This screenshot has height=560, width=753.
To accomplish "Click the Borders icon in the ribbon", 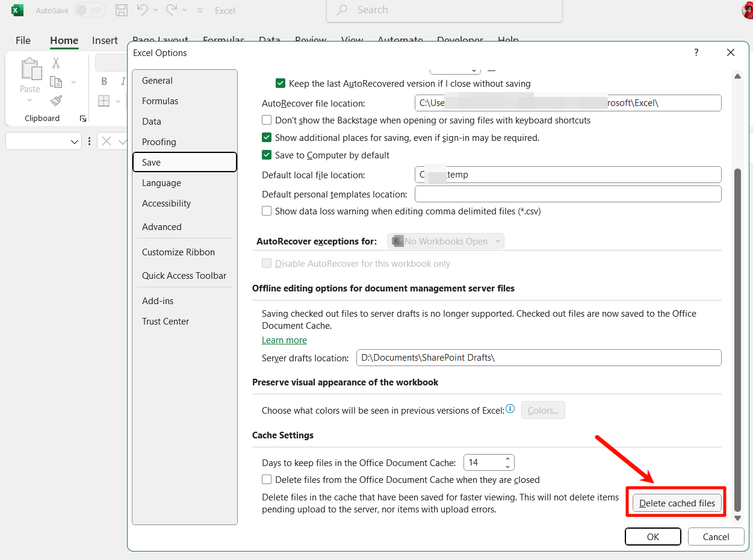I will click(x=104, y=101).
